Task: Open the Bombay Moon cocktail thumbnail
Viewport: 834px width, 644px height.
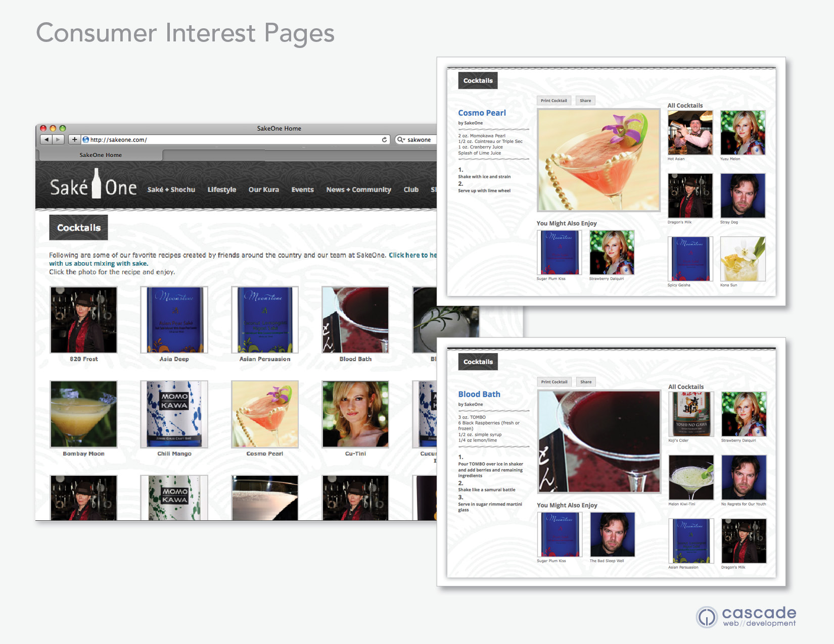Action: 83,414
